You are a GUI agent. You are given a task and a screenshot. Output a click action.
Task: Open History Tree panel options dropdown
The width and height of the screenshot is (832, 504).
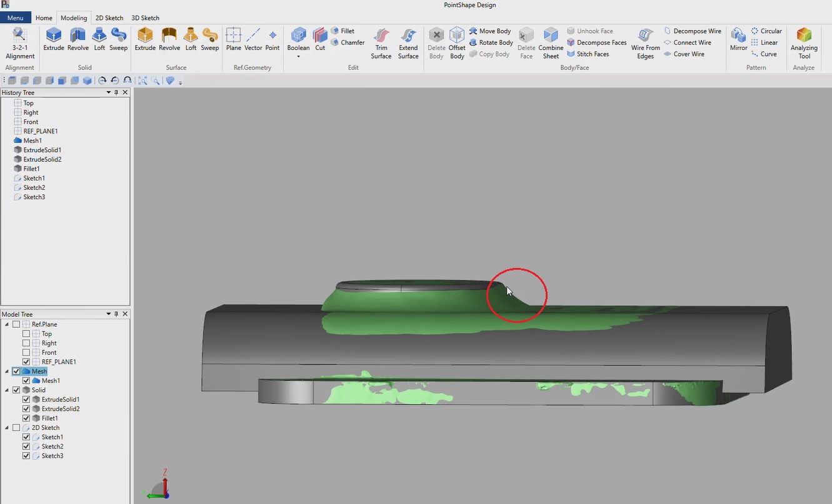click(x=109, y=92)
